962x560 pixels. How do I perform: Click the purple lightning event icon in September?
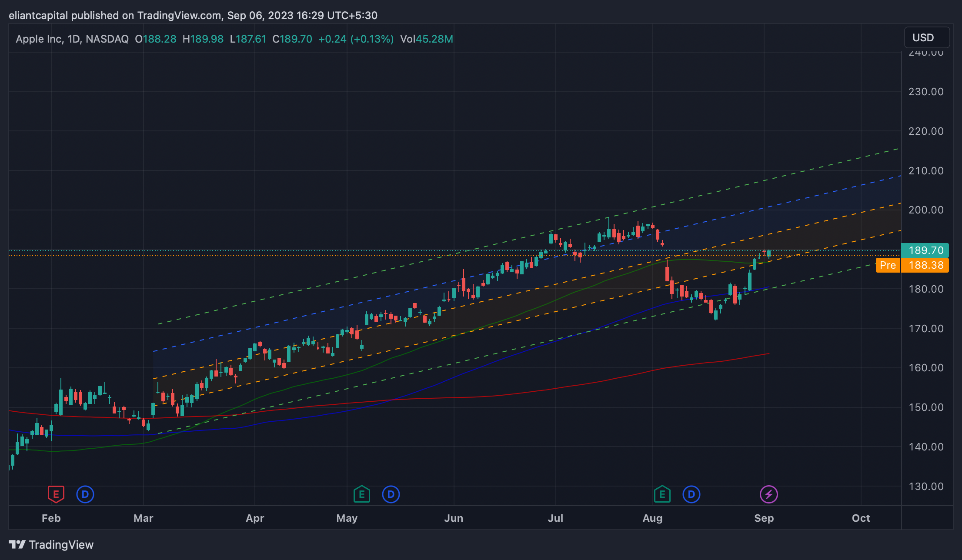[x=768, y=494]
